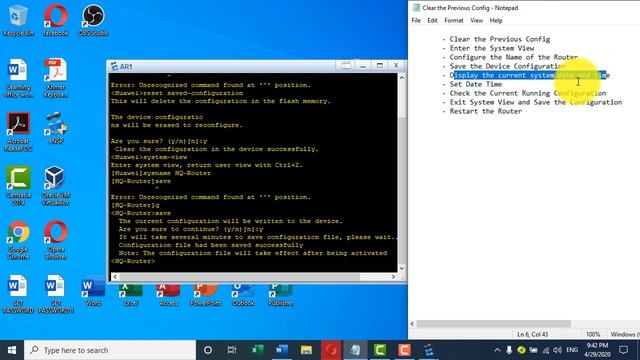The width and height of the screenshot is (640, 360).
Task: Open the Opera shortcut next to Recycle Bin
Action: point(56,20)
